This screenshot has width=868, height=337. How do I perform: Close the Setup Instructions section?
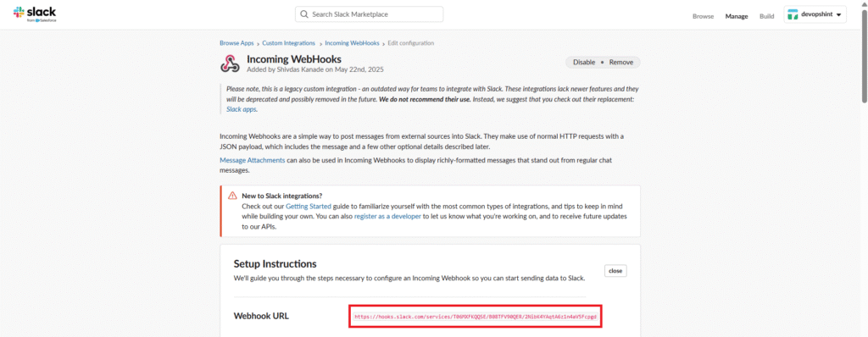pos(615,271)
